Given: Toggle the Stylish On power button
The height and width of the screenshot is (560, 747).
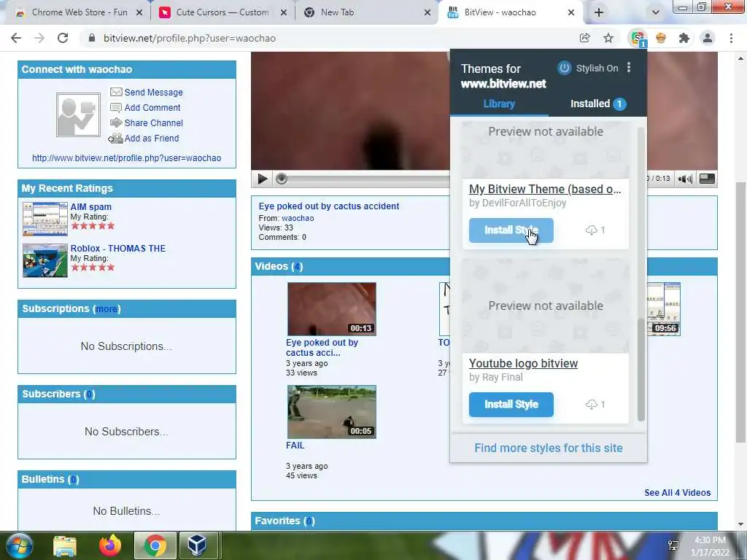Looking at the screenshot, I should [564, 68].
